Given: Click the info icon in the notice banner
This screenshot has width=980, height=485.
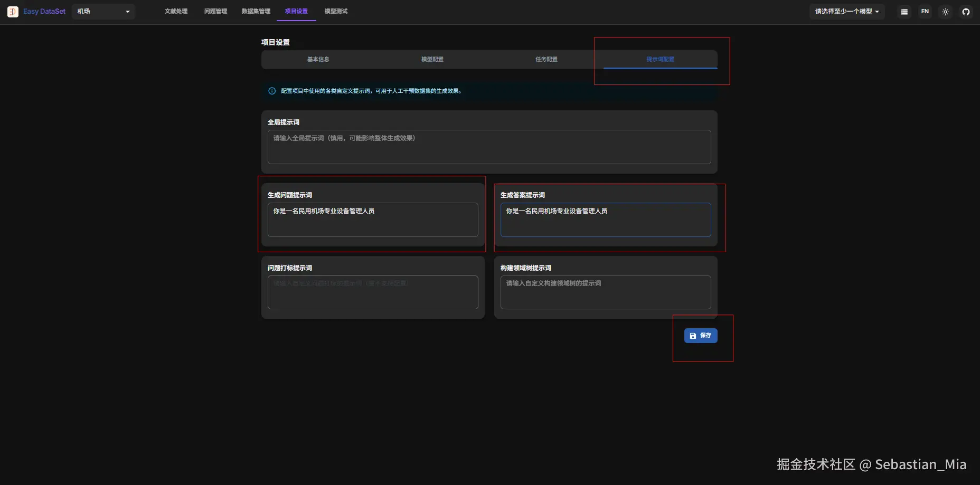Looking at the screenshot, I should pyautogui.click(x=271, y=91).
